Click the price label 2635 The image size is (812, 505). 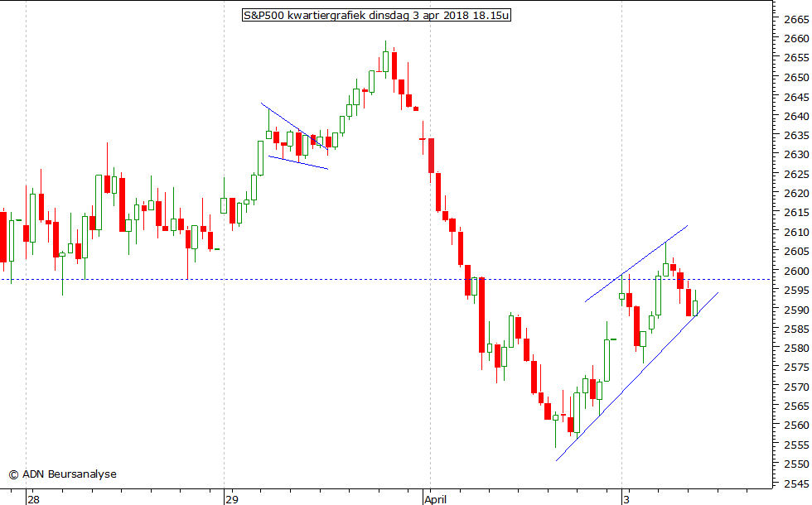click(x=796, y=136)
